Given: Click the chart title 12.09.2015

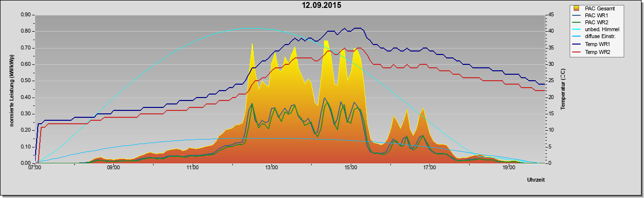Looking at the screenshot, I should [x=322, y=5].
